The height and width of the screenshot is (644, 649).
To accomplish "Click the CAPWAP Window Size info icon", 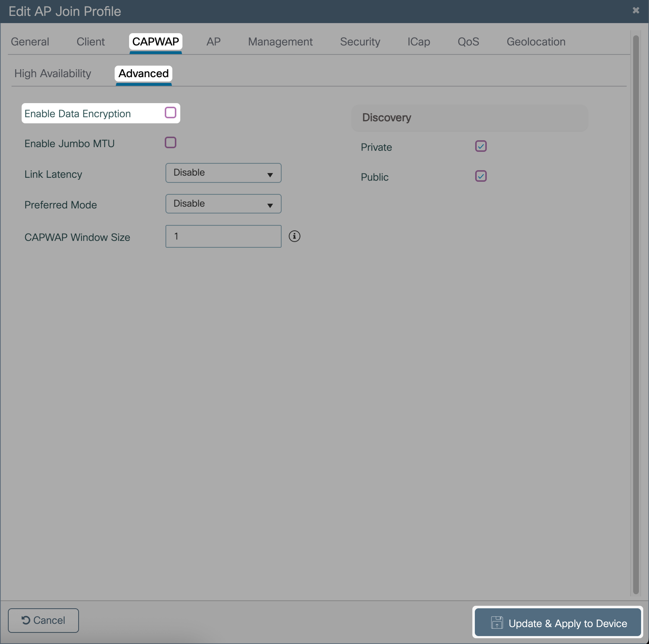I will pos(294,236).
